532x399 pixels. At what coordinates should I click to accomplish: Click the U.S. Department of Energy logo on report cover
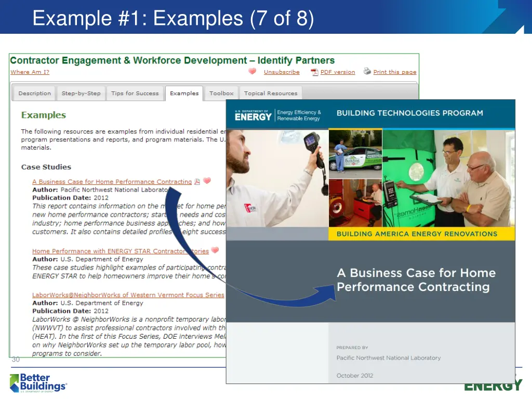(253, 116)
